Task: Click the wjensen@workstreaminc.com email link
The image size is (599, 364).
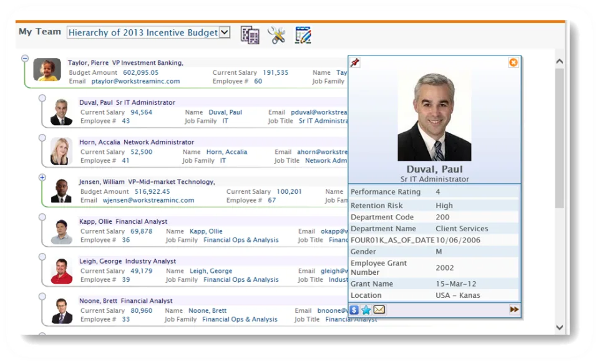Action: (x=149, y=200)
